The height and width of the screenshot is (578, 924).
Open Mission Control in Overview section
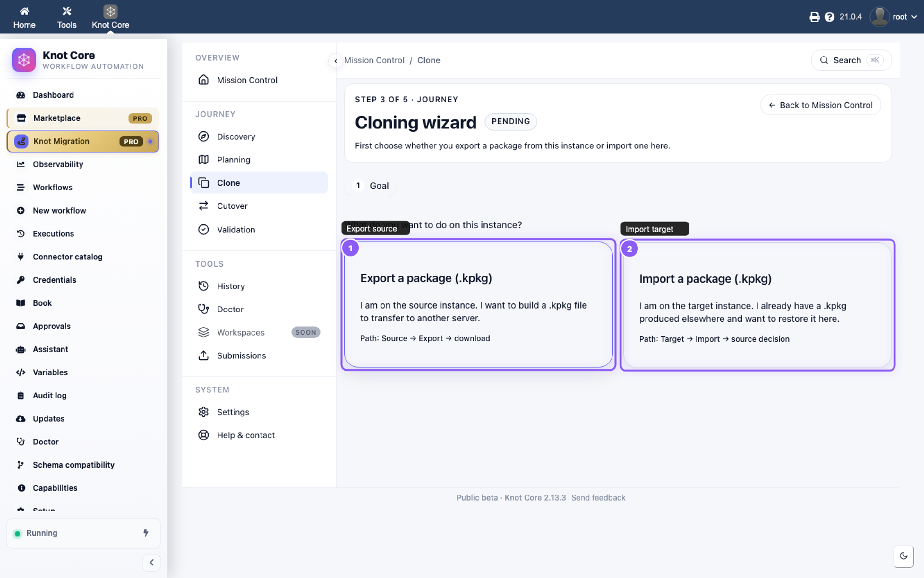[x=259, y=80]
